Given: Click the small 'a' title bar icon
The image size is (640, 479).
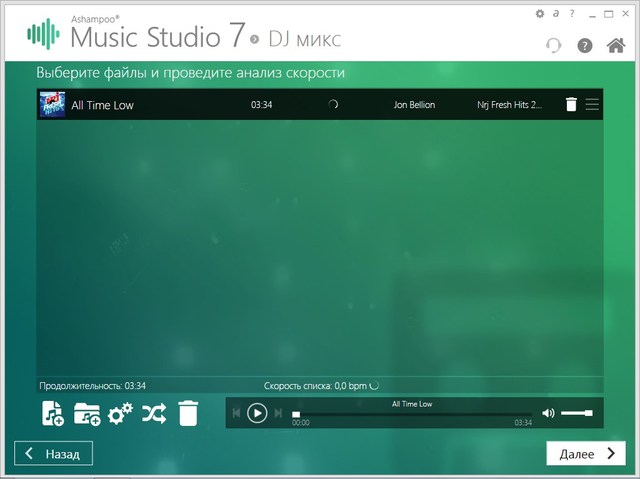Looking at the screenshot, I should click(x=554, y=14).
